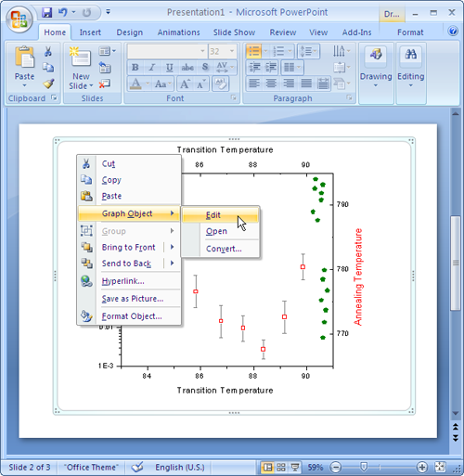The width and height of the screenshot is (464, 476).
Task: Toggle text Shadow button
Action: (205, 67)
